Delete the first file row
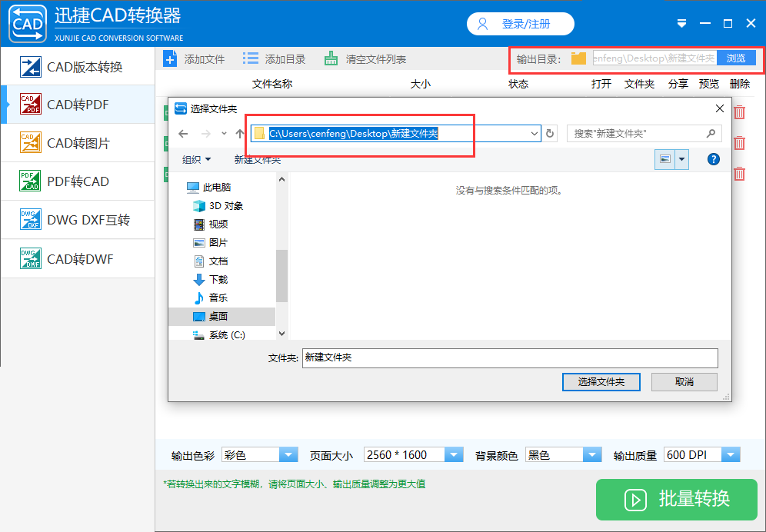Viewport: 766px width, 532px height. pos(740,112)
